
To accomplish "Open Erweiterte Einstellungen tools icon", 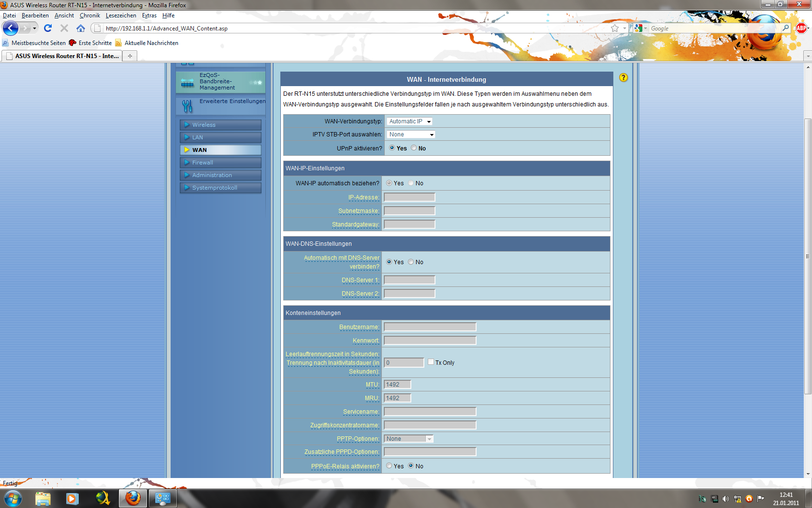I will 188,105.
